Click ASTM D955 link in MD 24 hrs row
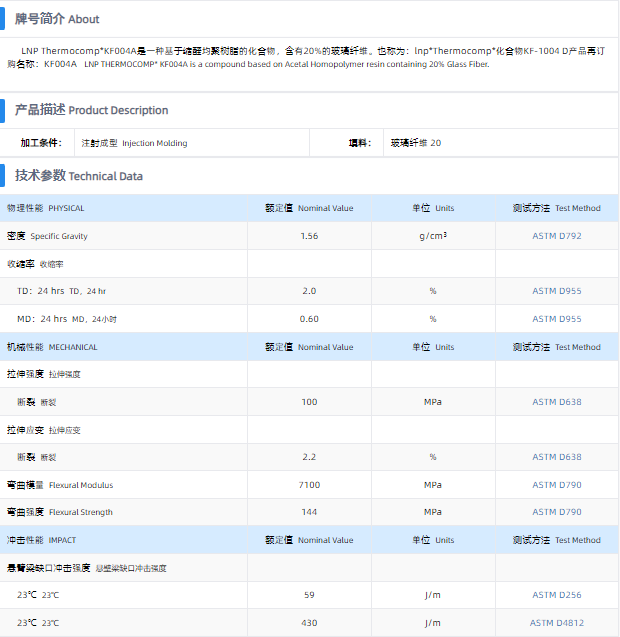 [556, 319]
